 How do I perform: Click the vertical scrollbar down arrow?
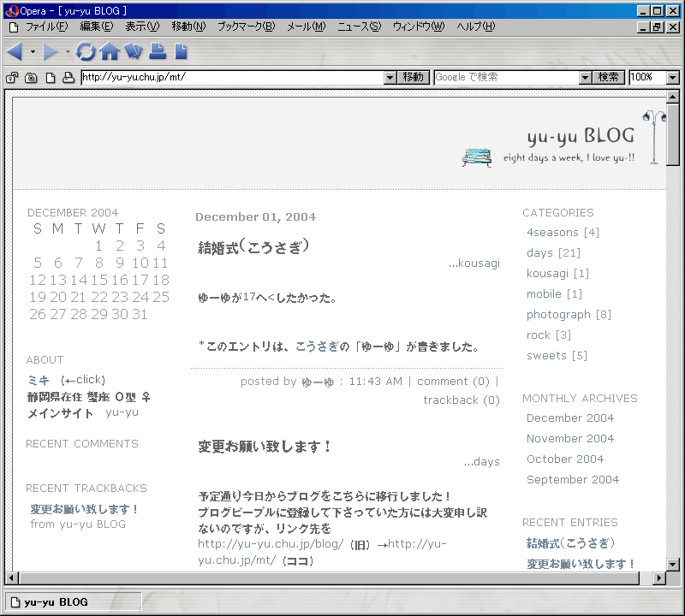coord(673,564)
